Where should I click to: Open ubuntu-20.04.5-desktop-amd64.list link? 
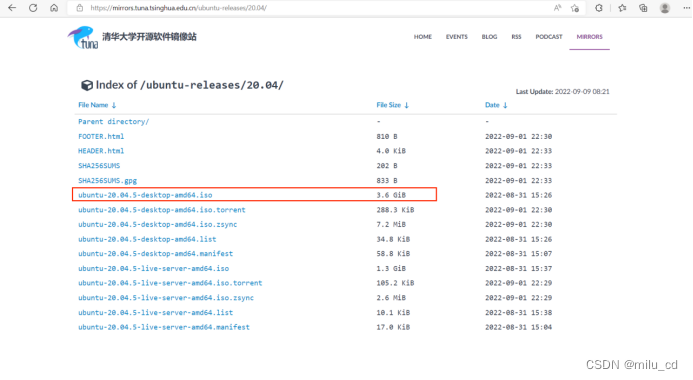click(147, 239)
